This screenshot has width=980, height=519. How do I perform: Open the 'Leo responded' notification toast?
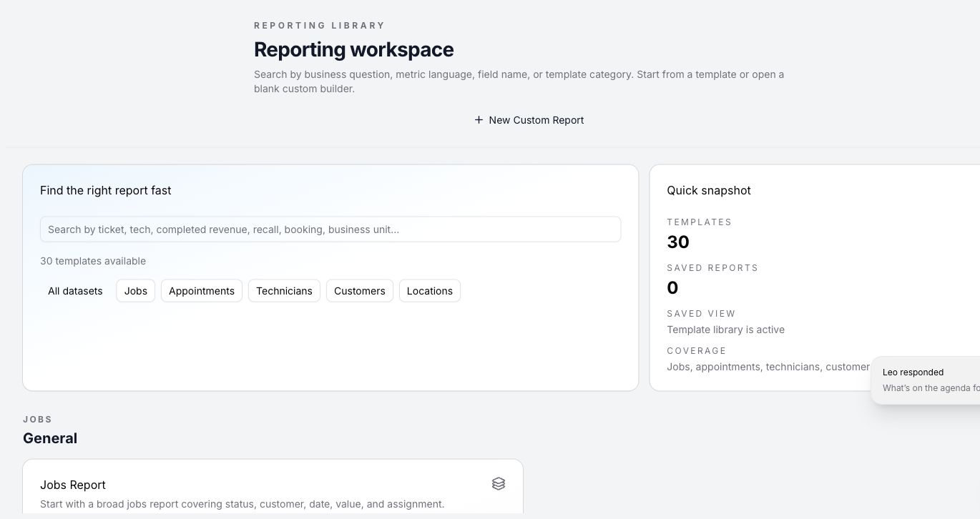coord(926,380)
